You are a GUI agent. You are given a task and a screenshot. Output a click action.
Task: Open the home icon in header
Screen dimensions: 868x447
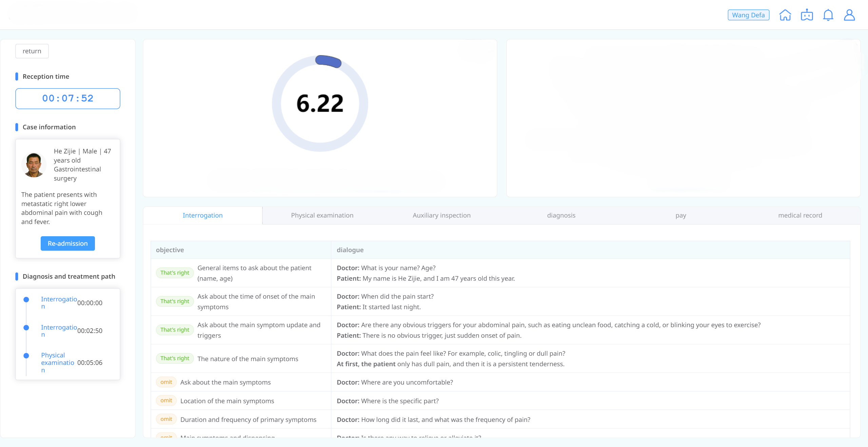(x=785, y=15)
